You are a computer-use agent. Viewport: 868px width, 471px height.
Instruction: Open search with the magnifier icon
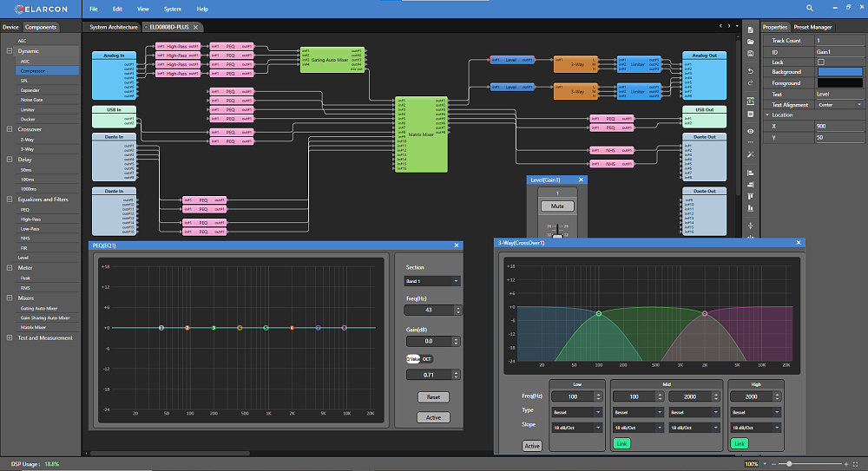click(809, 9)
